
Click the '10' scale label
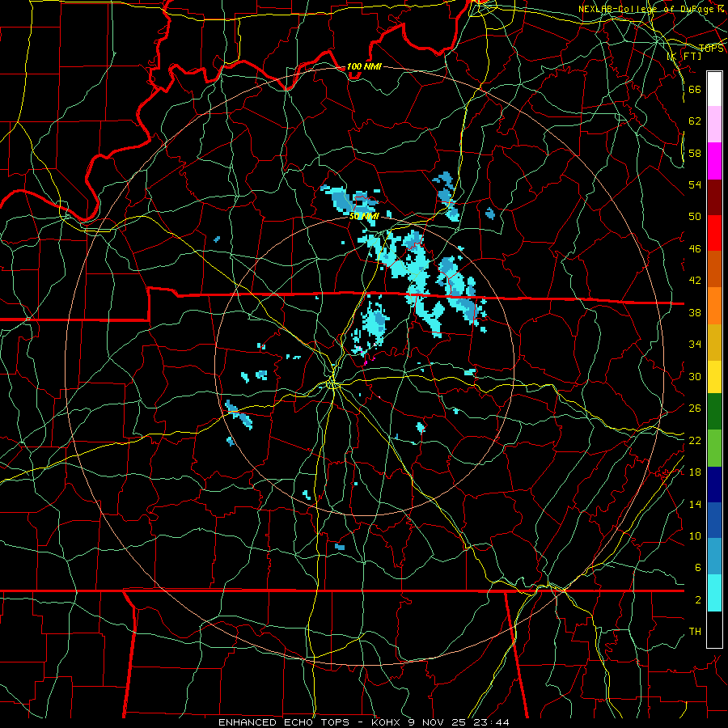[x=695, y=535]
